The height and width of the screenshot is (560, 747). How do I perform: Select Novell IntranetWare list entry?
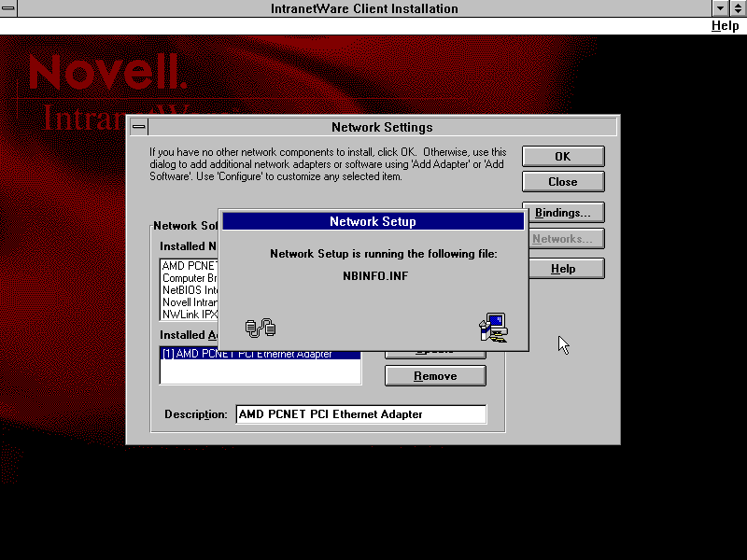point(190,302)
